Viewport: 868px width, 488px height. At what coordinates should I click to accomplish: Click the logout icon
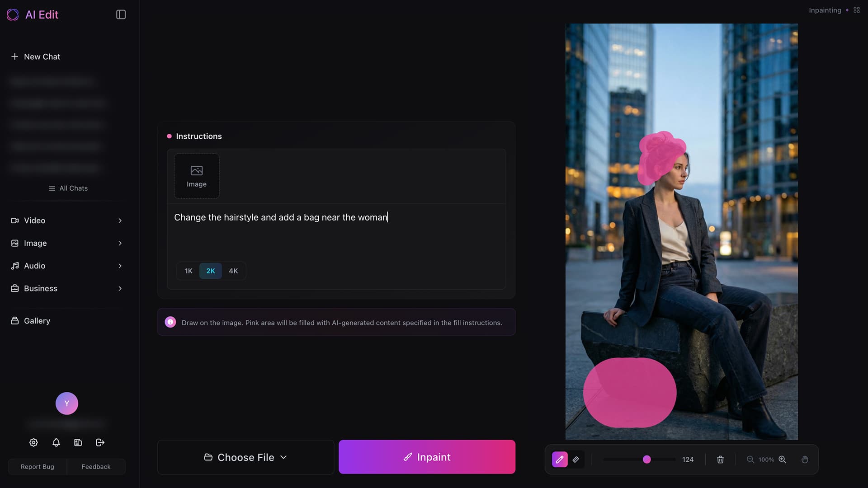click(100, 442)
